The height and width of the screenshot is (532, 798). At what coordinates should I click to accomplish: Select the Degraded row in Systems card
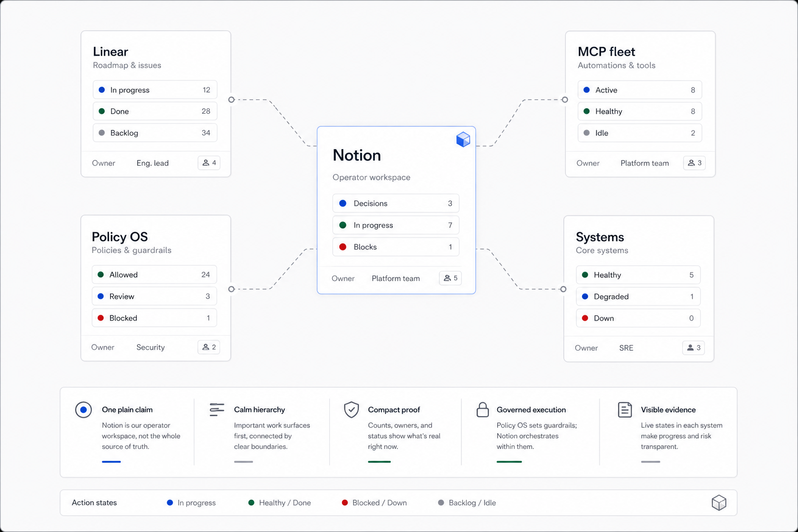click(x=638, y=297)
